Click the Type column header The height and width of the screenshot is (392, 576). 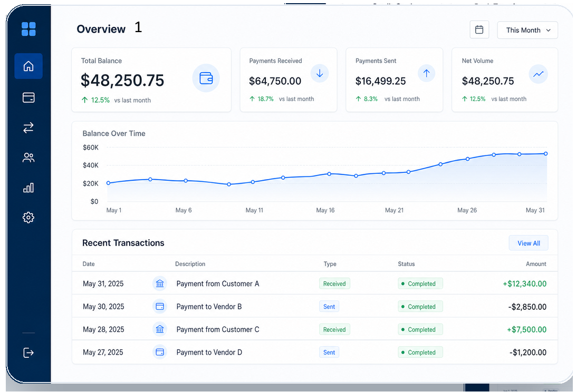[x=330, y=264]
